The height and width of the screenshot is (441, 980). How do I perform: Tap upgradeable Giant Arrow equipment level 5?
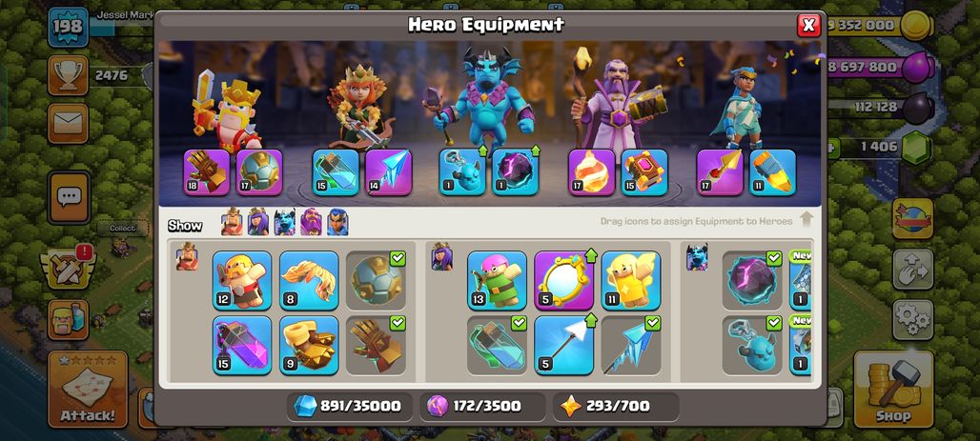click(x=563, y=345)
